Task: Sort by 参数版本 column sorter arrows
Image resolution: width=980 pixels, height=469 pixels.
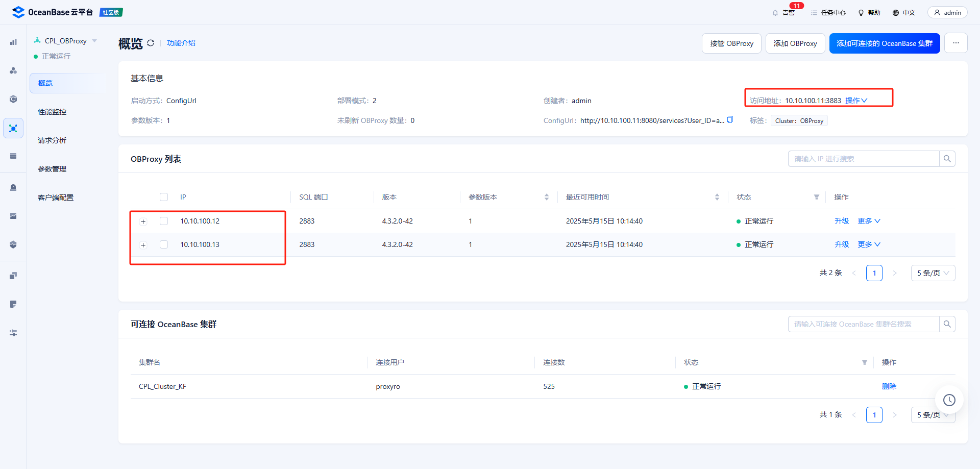Action: [x=547, y=197]
